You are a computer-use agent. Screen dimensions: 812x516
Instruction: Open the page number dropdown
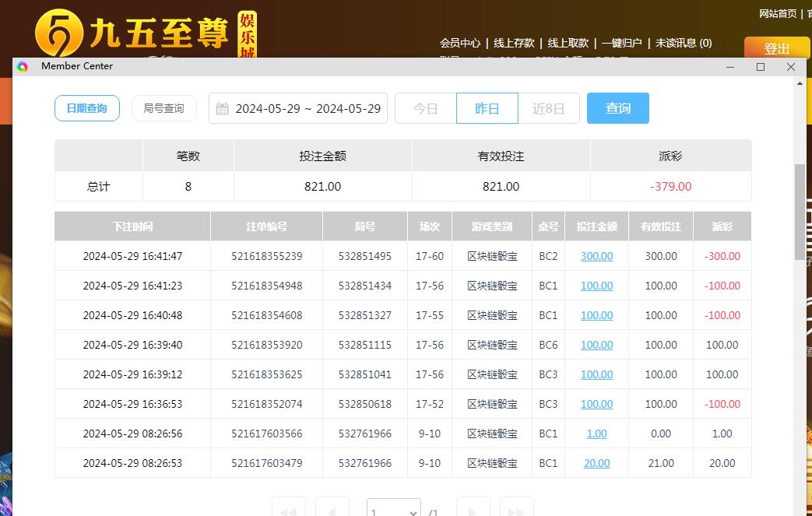point(393,510)
